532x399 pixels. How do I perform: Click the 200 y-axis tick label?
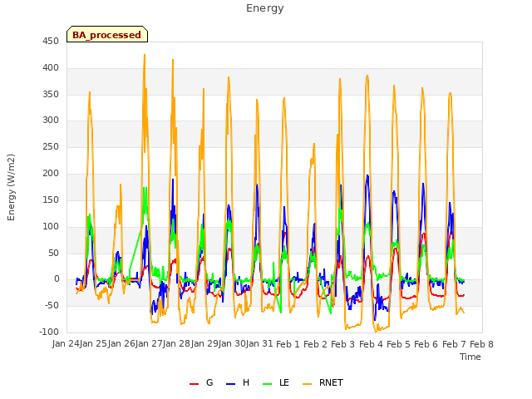tap(51, 174)
